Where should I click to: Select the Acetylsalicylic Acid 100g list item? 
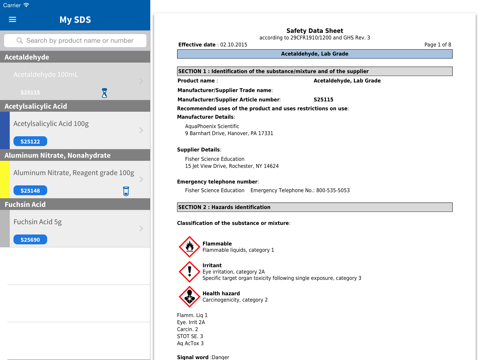pyautogui.click(x=75, y=130)
